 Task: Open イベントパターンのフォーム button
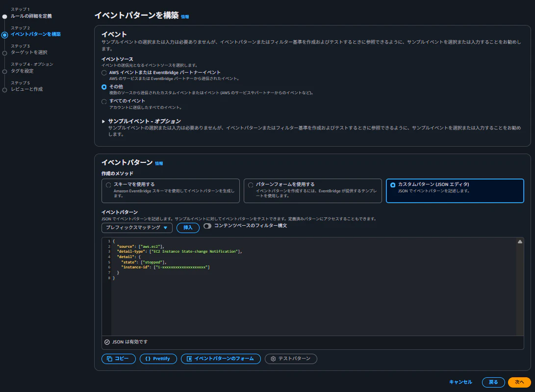(221, 359)
